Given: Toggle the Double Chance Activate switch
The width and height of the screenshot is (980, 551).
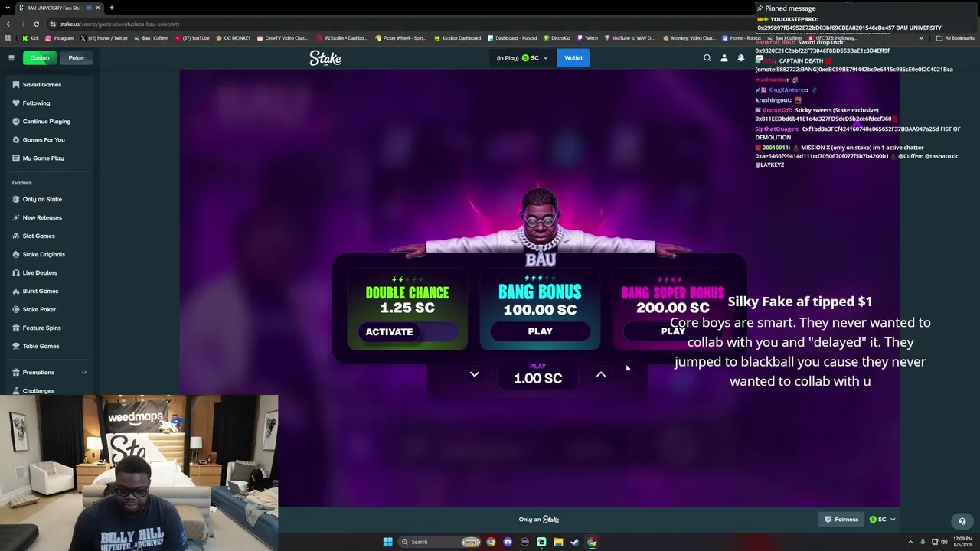Looking at the screenshot, I should (x=407, y=332).
